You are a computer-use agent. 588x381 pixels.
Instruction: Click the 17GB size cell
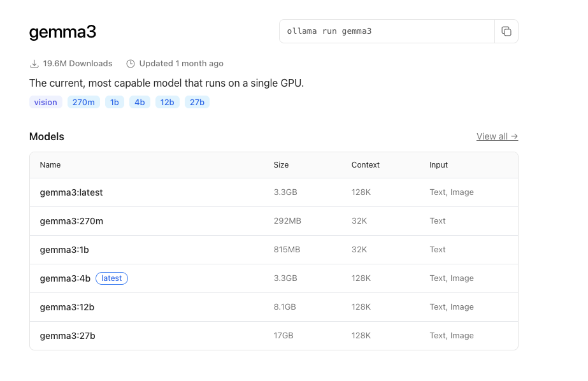pyautogui.click(x=283, y=336)
